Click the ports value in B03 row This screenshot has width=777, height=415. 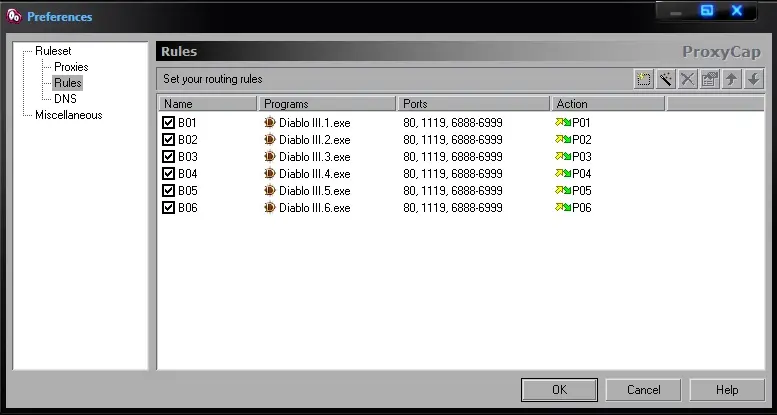(453, 157)
